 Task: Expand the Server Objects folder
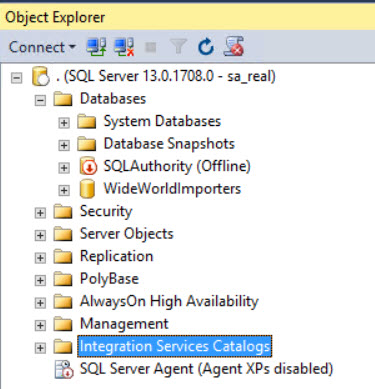tap(40, 235)
